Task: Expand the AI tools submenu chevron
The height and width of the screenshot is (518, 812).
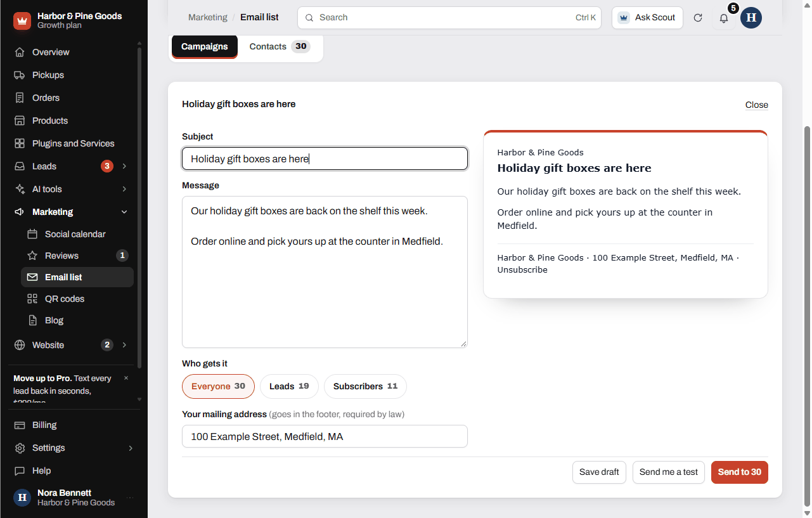Action: [124, 189]
